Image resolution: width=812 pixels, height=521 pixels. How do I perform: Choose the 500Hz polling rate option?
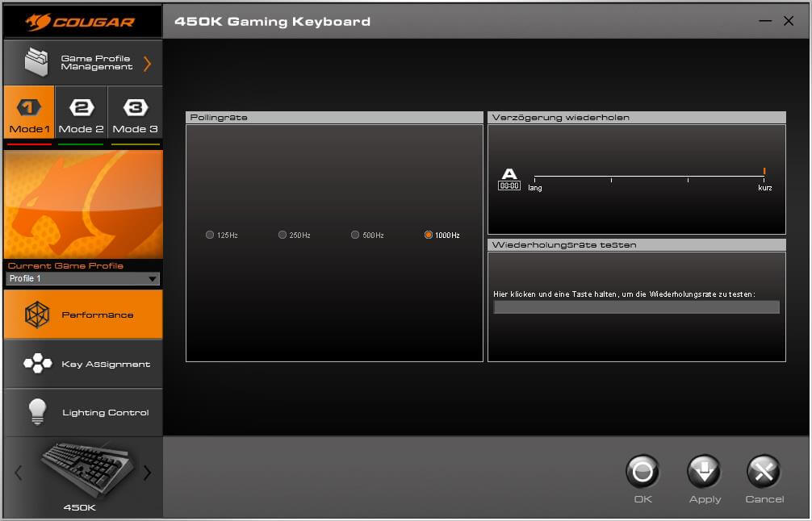coord(355,235)
